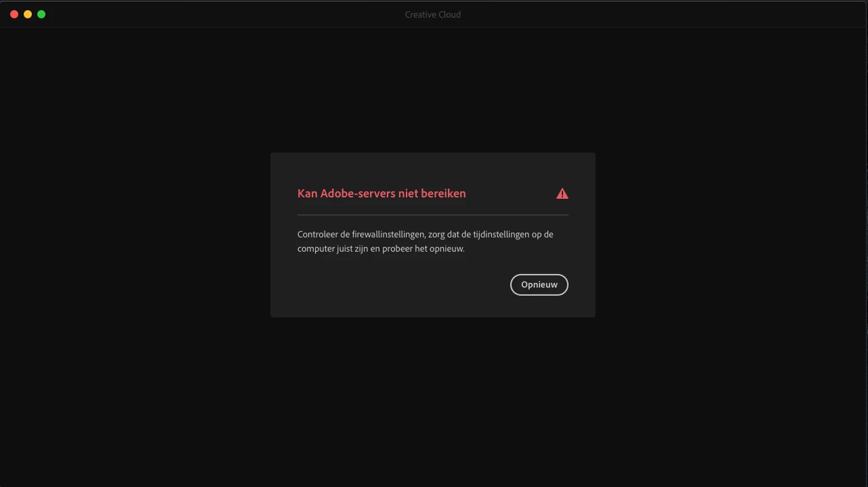Click the message starting with Controleer de firewallinstellingen

(426, 241)
